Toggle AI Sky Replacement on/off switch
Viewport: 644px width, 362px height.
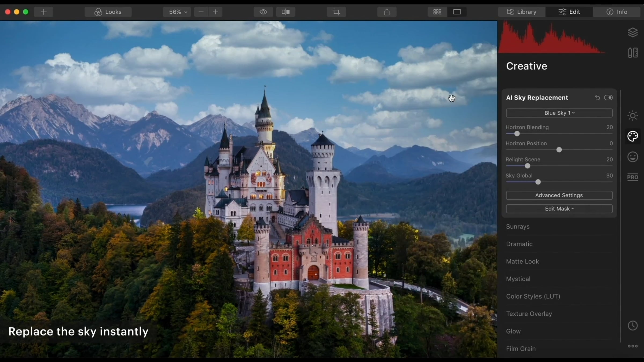(x=608, y=98)
